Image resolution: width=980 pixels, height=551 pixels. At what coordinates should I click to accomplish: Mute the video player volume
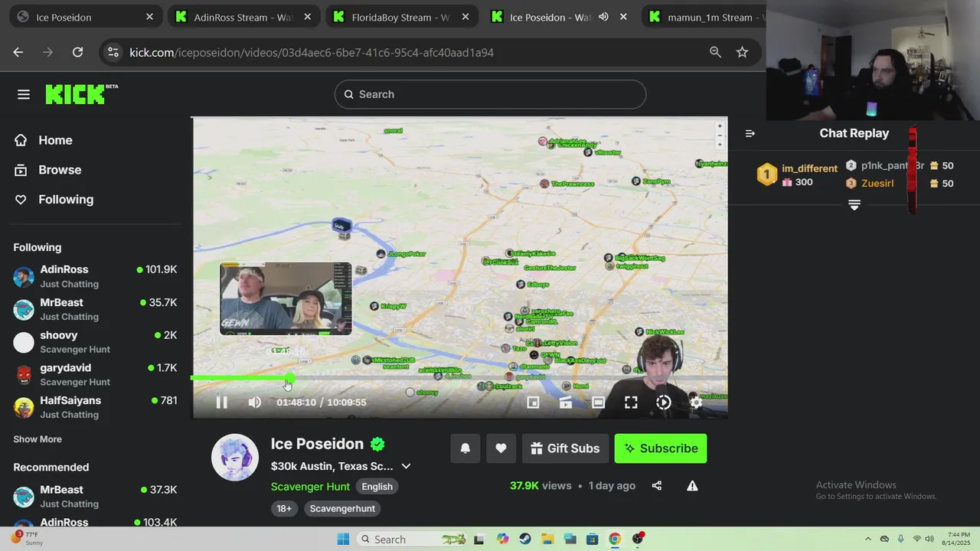(255, 402)
